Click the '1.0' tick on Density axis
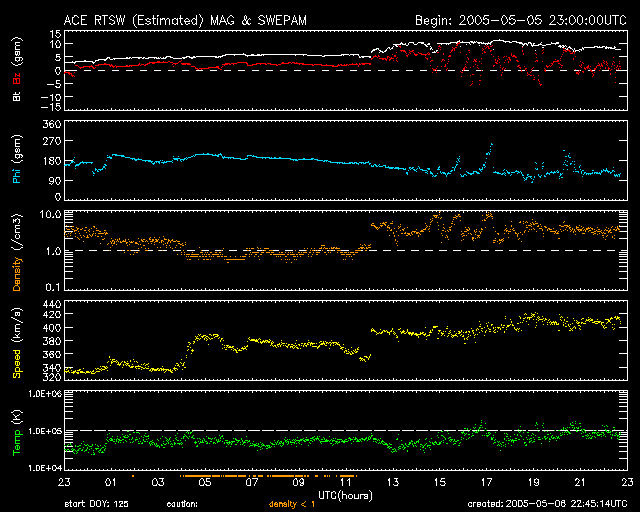640x512 pixels. pyautogui.click(x=53, y=252)
